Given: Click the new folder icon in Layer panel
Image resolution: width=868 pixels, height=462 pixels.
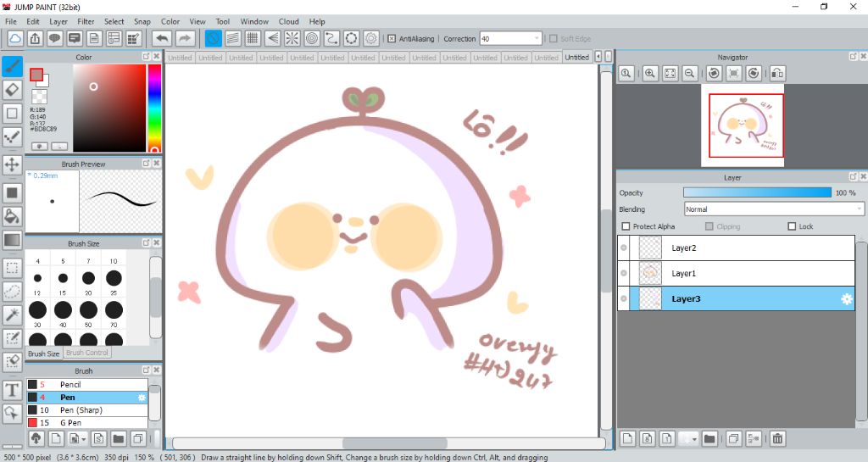Looking at the screenshot, I should click(x=709, y=439).
